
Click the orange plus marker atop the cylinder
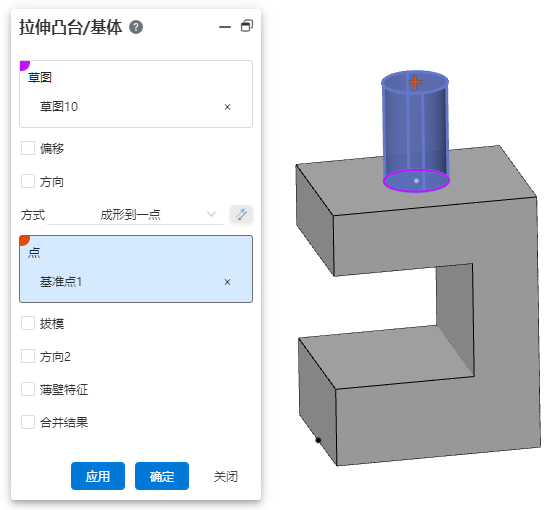click(415, 82)
